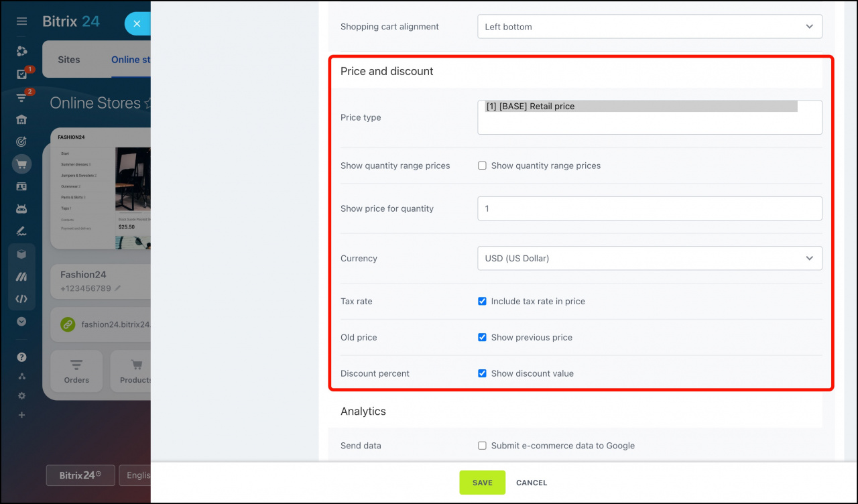858x504 pixels.
Task: Open the settings gear icon in sidebar
Action: click(21, 395)
